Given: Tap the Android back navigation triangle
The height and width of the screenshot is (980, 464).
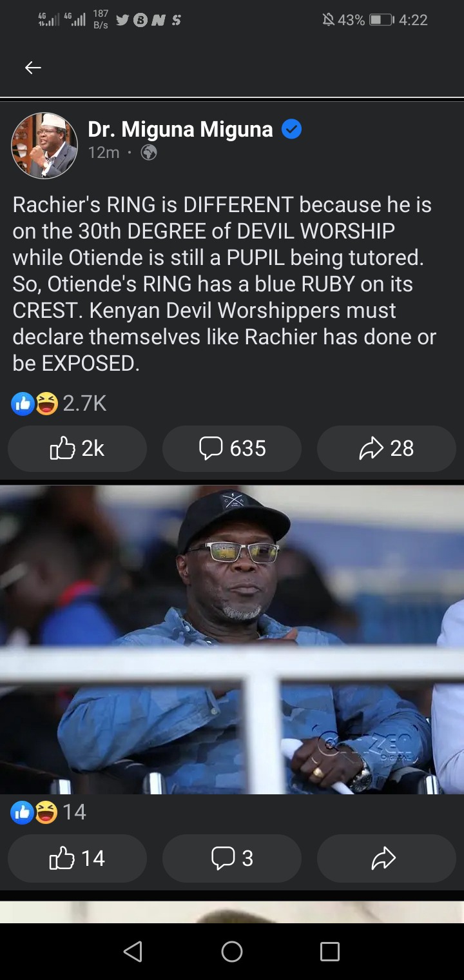Looking at the screenshot, I should (133, 952).
